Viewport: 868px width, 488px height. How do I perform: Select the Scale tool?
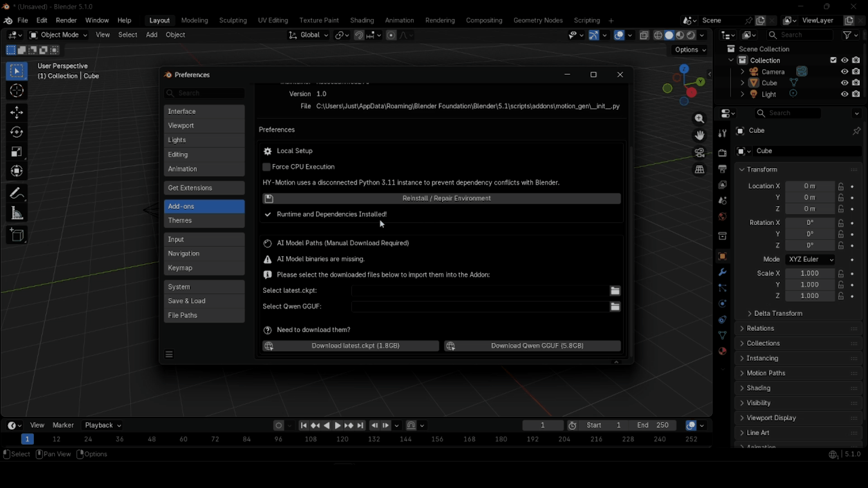coord(17,152)
